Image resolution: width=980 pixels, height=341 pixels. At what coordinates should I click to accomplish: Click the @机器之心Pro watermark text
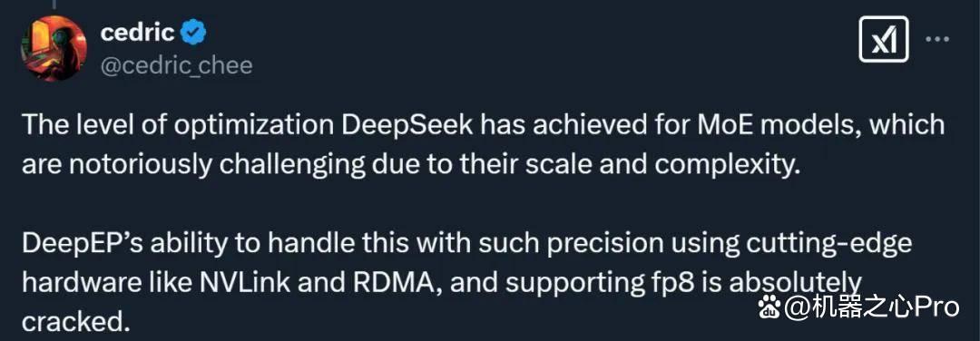point(872,307)
